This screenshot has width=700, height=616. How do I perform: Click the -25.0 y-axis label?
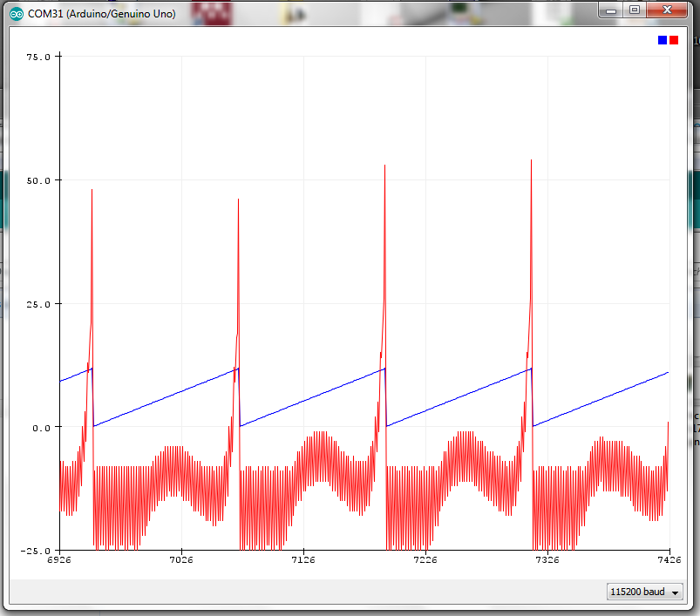point(37,551)
